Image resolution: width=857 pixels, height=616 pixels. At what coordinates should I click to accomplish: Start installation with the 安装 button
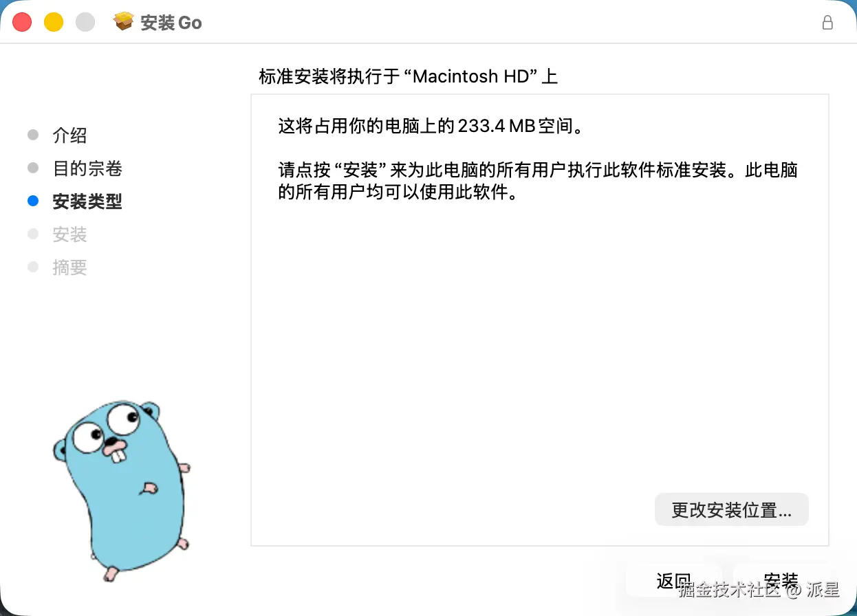coord(781,581)
